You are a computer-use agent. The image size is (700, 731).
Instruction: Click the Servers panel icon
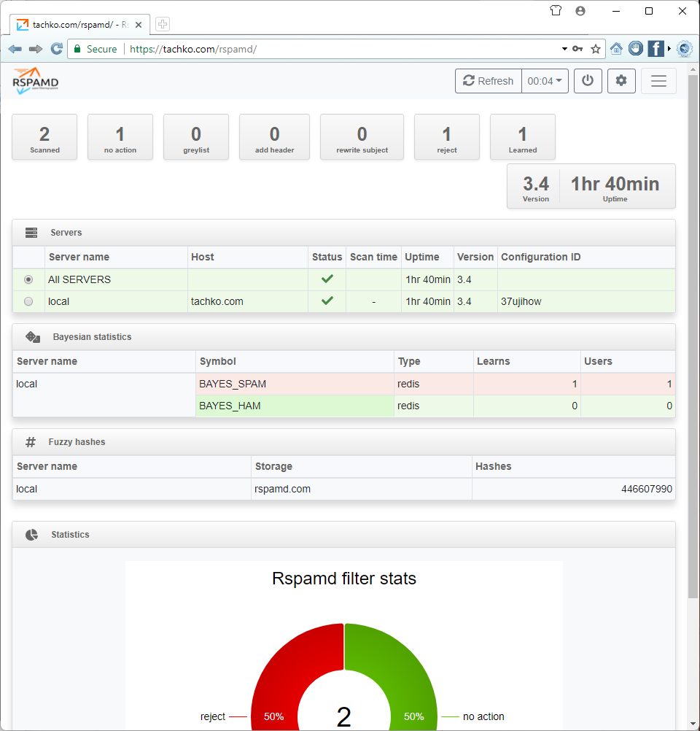pyautogui.click(x=31, y=233)
